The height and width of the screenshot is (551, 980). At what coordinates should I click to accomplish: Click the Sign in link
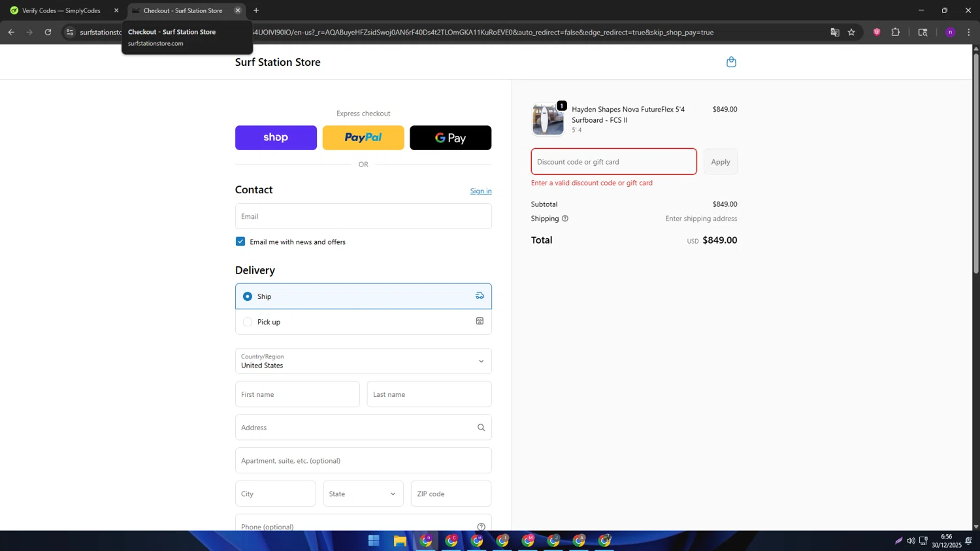click(481, 191)
